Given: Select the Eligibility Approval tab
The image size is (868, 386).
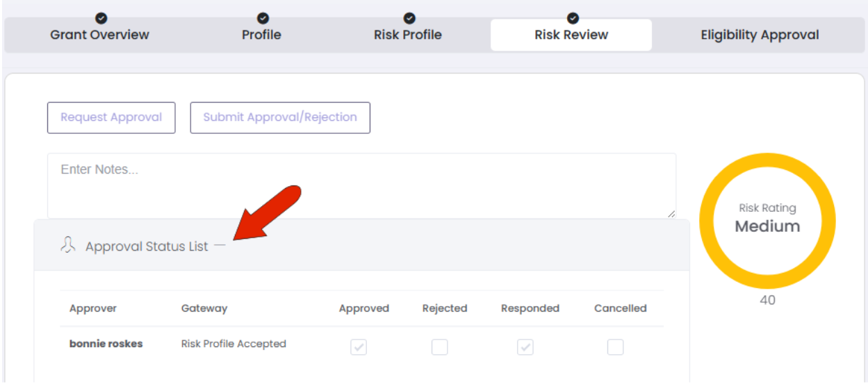Looking at the screenshot, I should click(760, 35).
